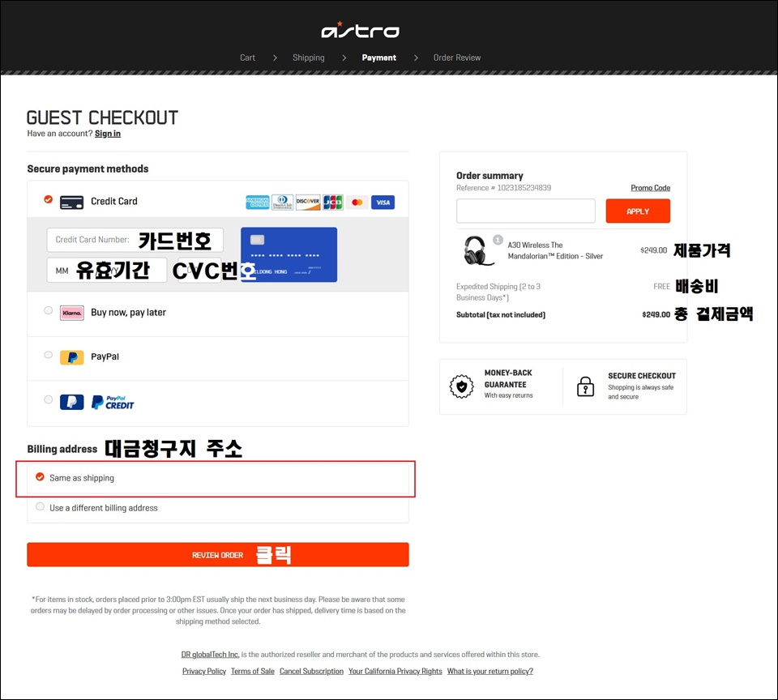Screen dimensions: 778x700
Task: Click the Astro logo in the header
Action: (360, 30)
